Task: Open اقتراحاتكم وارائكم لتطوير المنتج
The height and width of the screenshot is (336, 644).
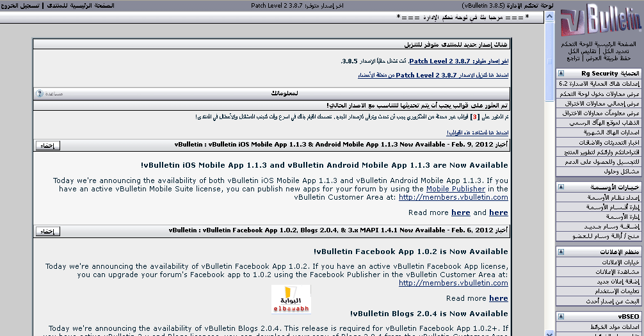Action: pos(599,152)
